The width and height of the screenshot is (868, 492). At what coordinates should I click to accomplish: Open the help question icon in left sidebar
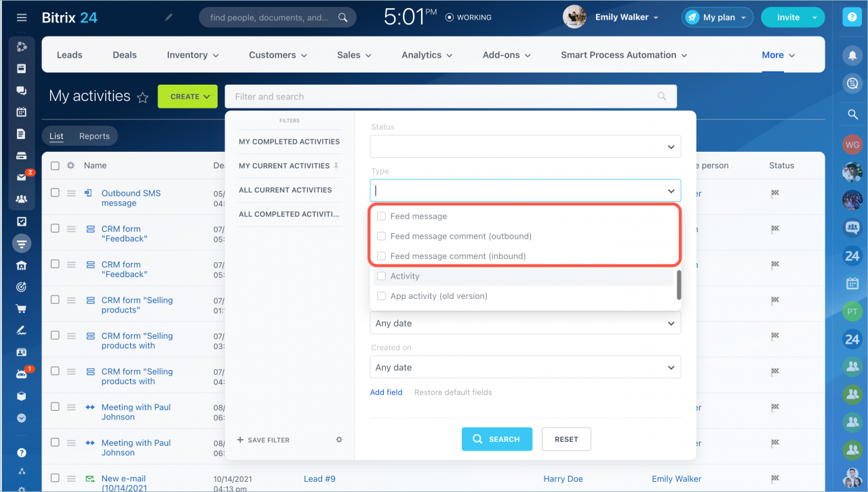point(22,453)
